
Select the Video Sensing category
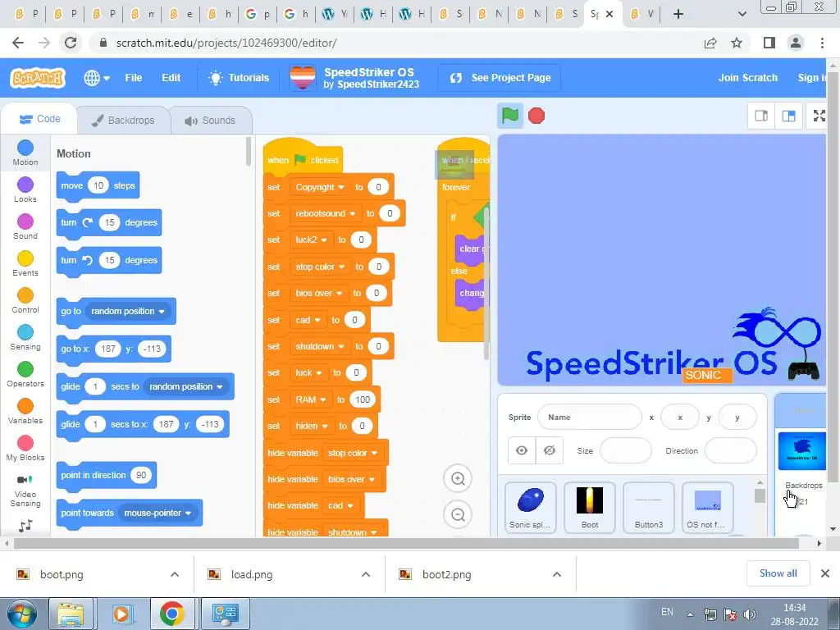click(x=25, y=490)
